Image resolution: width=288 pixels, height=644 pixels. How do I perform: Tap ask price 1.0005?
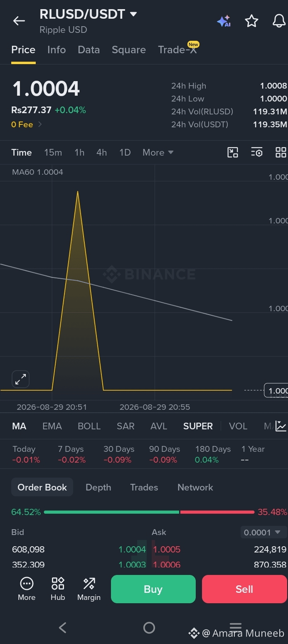coord(167,550)
